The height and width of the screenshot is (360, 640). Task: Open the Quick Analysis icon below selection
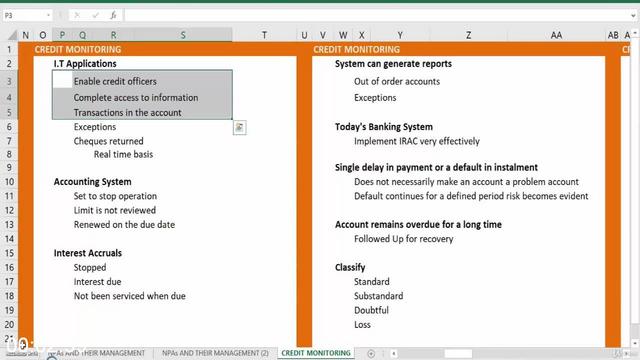(x=240, y=127)
